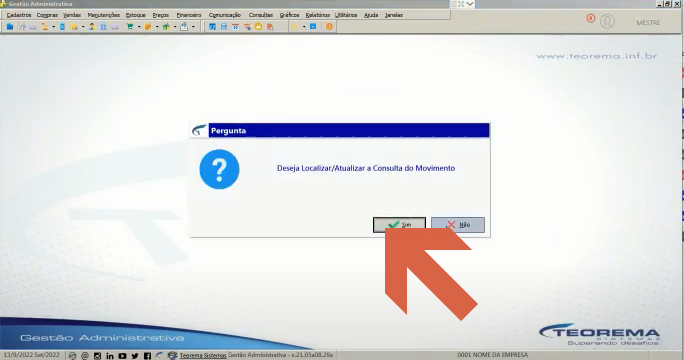
Task: Click the blue square icon near toolbar end
Action: pos(313,27)
